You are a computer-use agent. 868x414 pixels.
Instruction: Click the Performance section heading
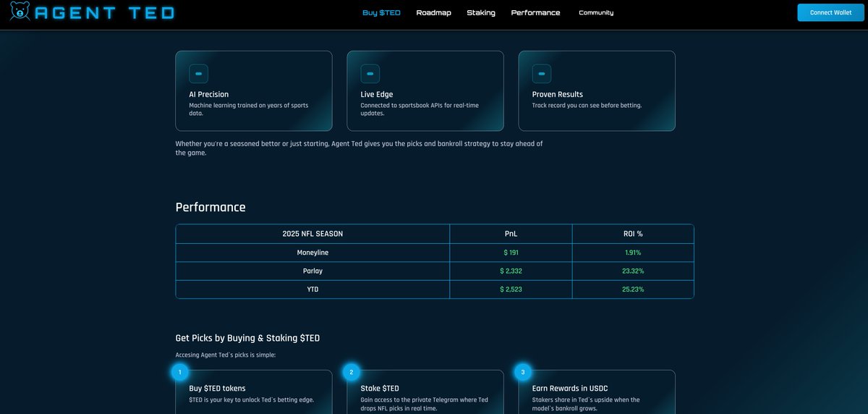tap(210, 207)
